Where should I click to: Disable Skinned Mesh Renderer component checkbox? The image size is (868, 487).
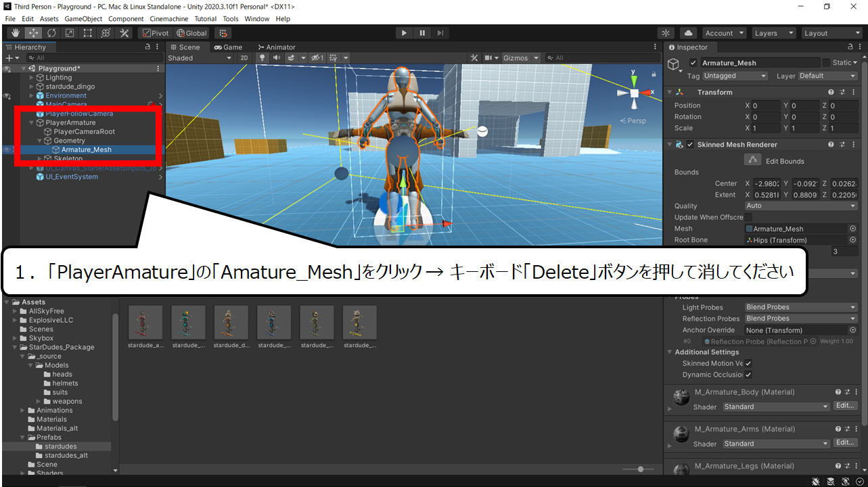coord(690,145)
